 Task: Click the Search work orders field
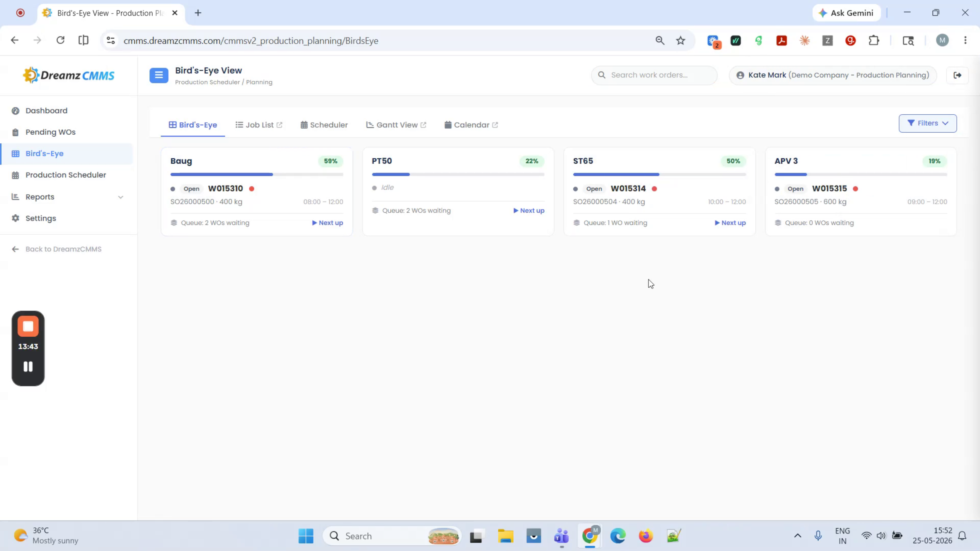pos(654,75)
